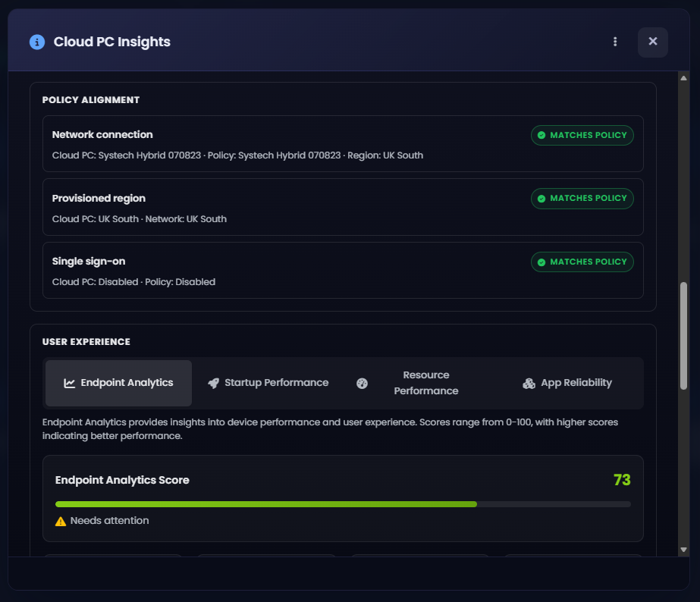Select the Provisioned region heading
This screenshot has height=602, width=700.
tap(99, 198)
